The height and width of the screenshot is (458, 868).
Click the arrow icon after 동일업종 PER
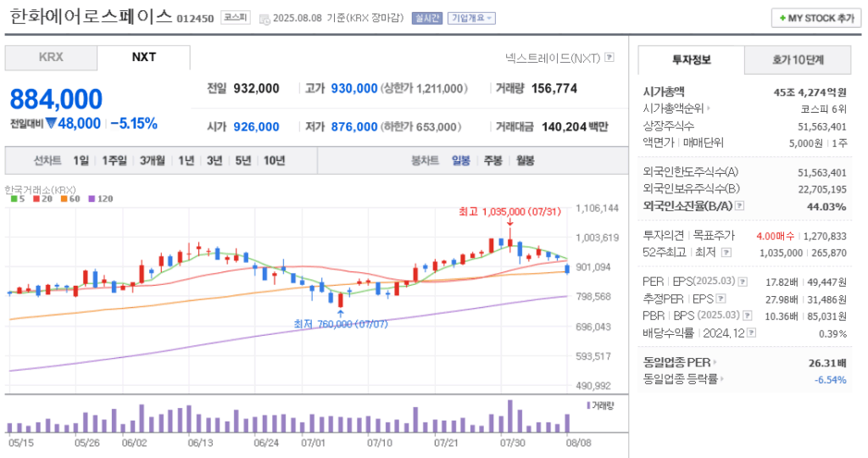[x=715, y=362]
